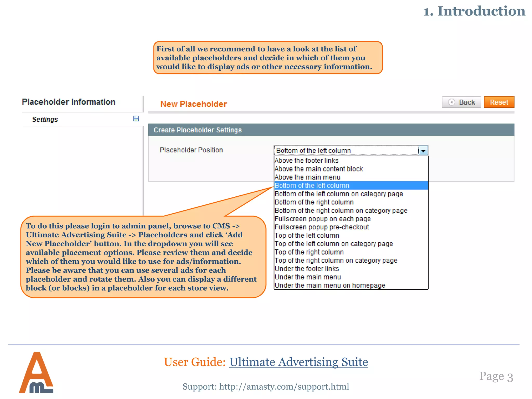Viewport: 532px width, 399px height.
Task: Click the Placeholder Position select field
Action: point(351,151)
